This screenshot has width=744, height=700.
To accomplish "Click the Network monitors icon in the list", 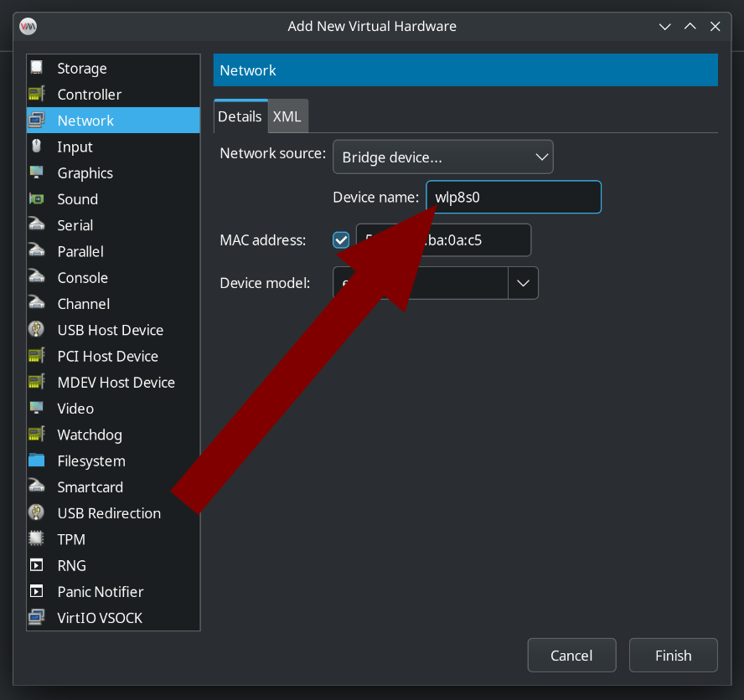I will coord(37,120).
